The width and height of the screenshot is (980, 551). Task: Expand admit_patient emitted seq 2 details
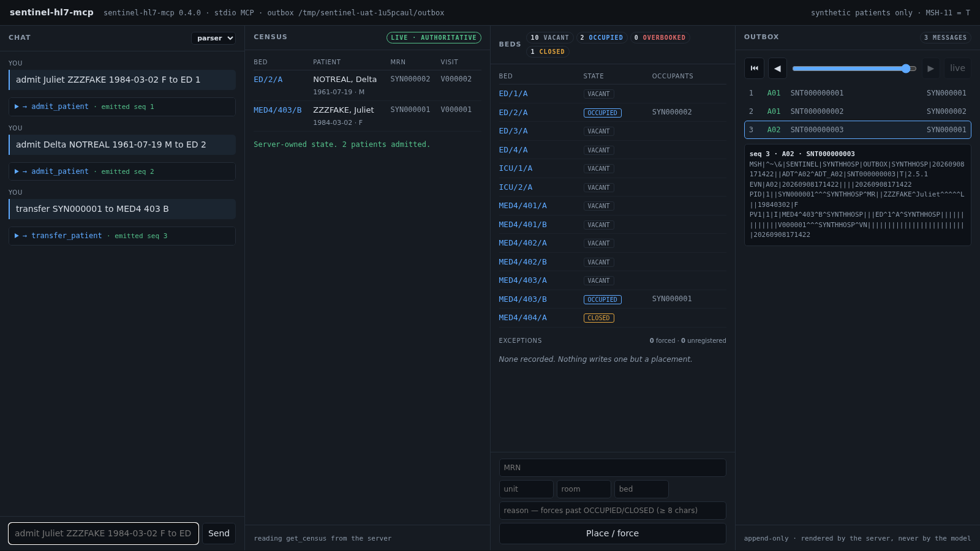(122, 171)
